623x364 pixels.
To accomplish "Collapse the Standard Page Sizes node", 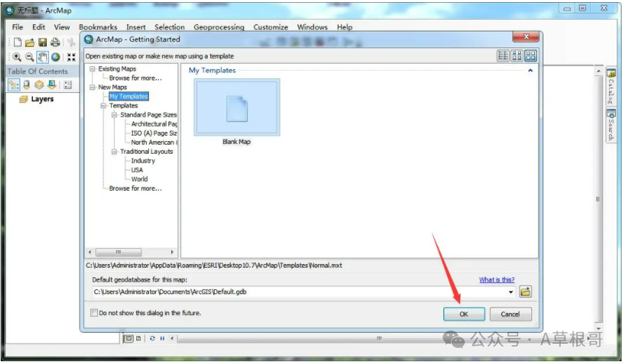I will pos(115,115).
